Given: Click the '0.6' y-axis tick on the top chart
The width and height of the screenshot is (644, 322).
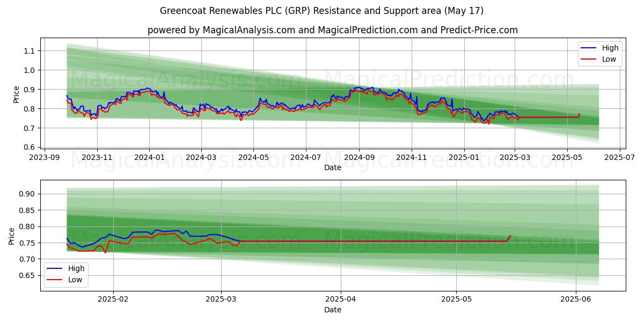Looking at the screenshot, I should coord(29,148).
